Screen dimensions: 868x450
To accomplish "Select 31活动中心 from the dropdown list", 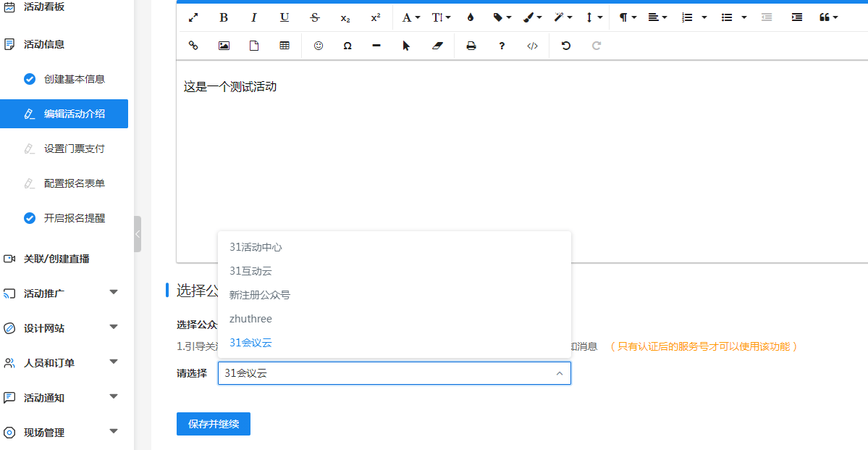I will coord(256,247).
